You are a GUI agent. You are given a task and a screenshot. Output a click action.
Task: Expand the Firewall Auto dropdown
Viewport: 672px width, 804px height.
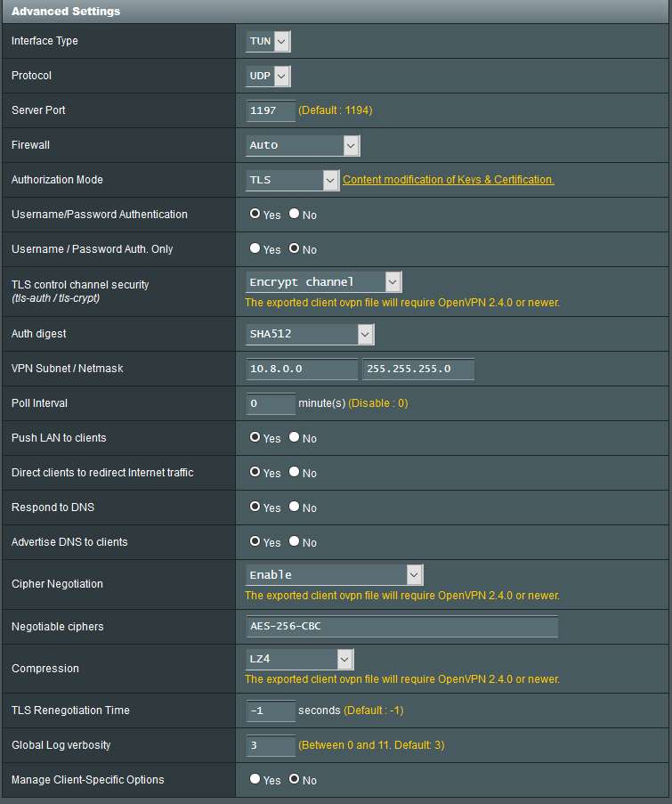[x=303, y=145]
